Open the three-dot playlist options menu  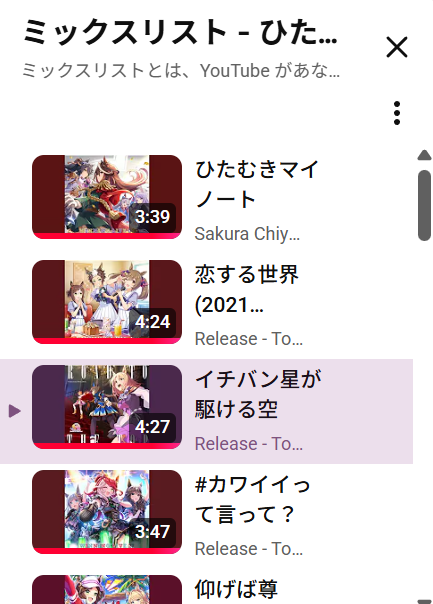tap(397, 113)
